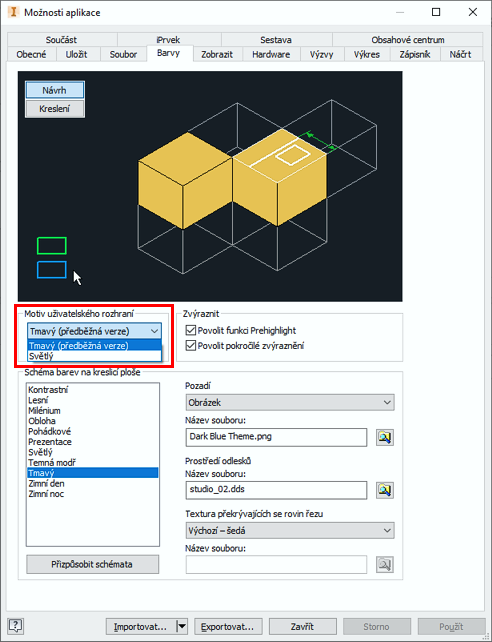The height and width of the screenshot is (642, 492).
Task: Browse for the background image file (Pozadí)
Action: (x=384, y=437)
